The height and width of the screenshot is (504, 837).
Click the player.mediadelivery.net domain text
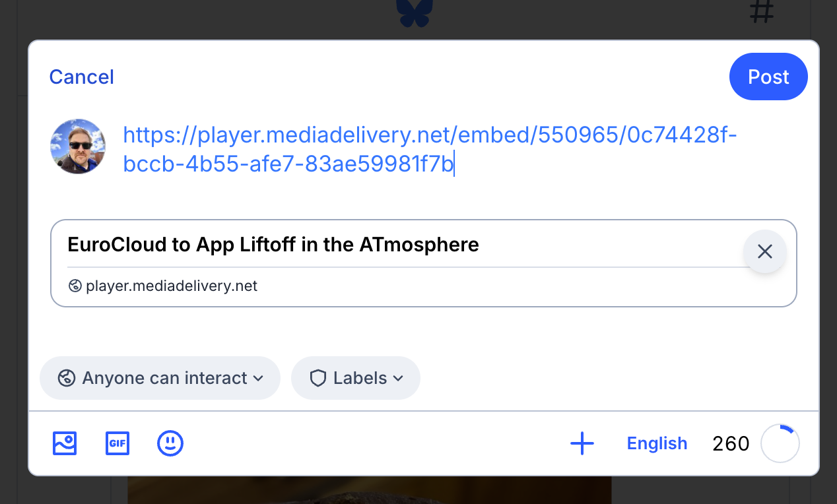point(172,286)
